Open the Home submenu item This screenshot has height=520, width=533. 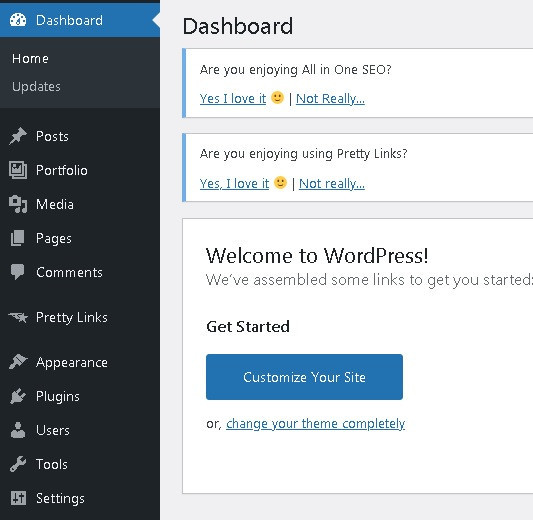coord(30,58)
